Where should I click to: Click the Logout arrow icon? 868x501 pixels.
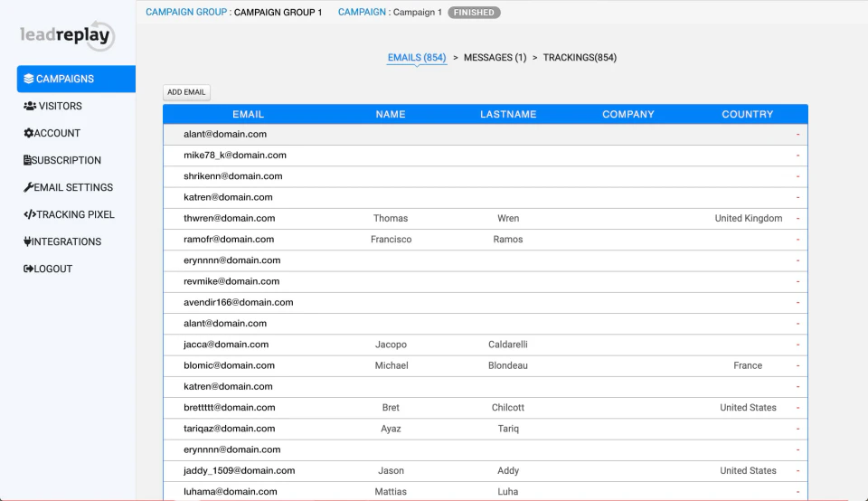29,269
